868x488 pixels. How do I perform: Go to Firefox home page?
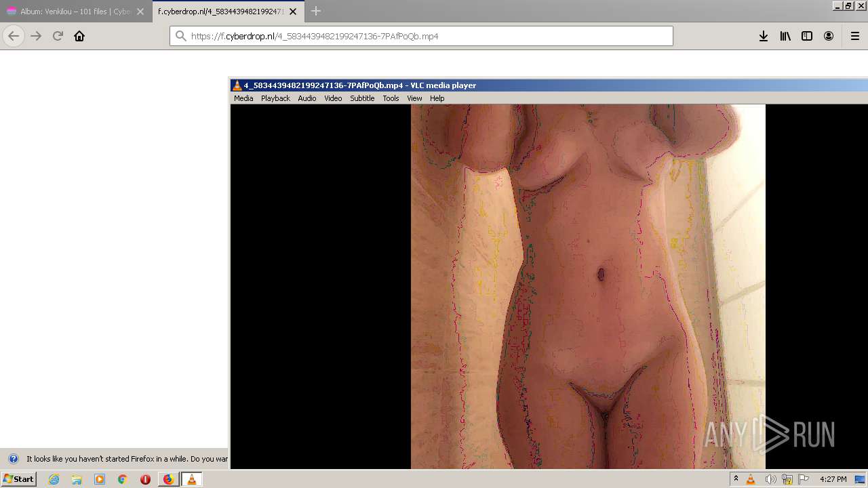point(79,36)
